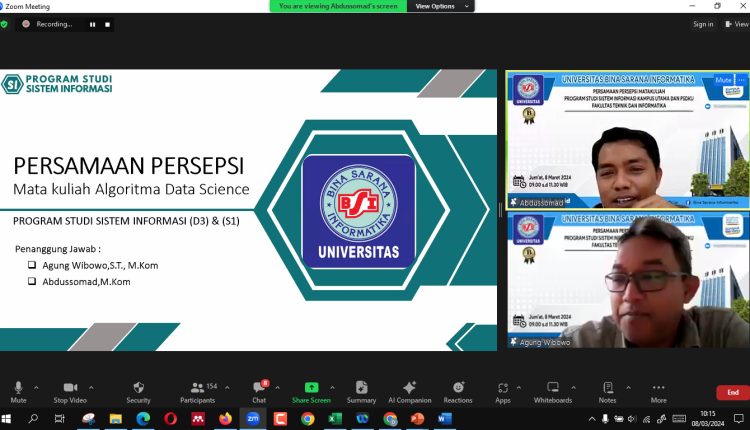Click the red End meeting button
Viewport: 750px width, 430px height.
click(x=733, y=392)
